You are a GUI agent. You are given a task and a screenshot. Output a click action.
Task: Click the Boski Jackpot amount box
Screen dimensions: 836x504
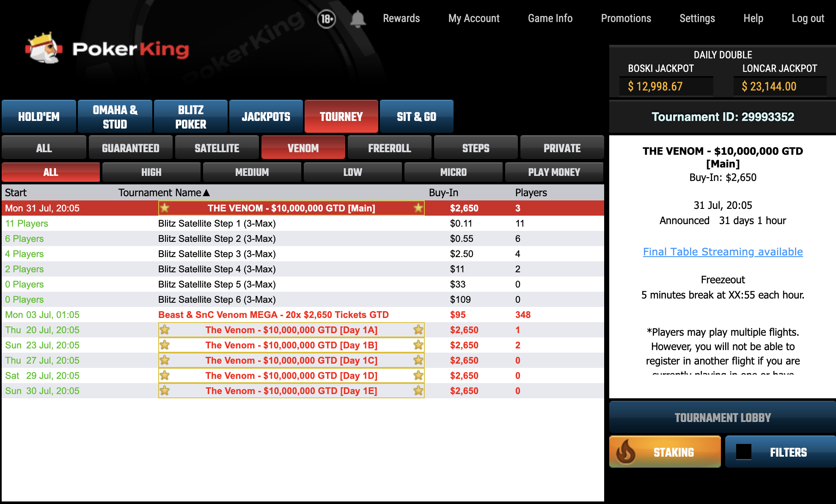pyautogui.click(x=665, y=86)
